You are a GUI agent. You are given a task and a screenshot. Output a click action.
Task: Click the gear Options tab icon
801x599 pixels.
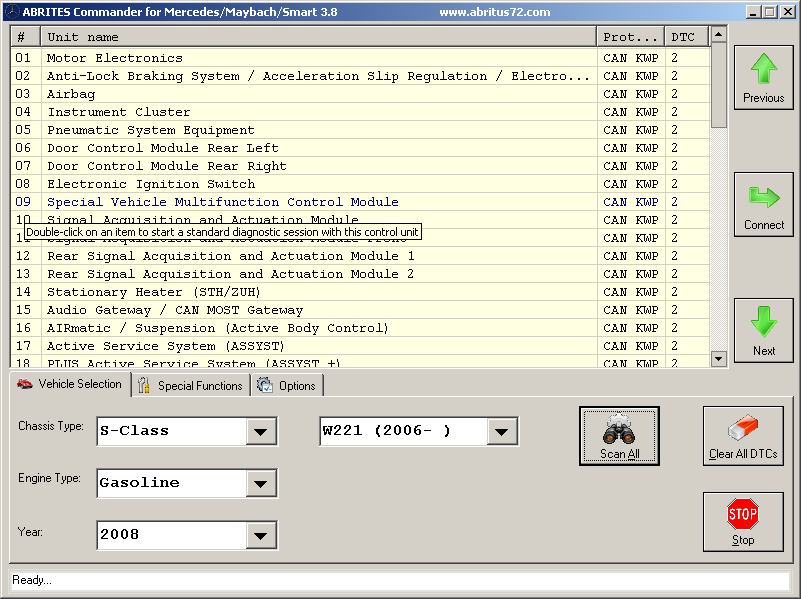point(265,385)
